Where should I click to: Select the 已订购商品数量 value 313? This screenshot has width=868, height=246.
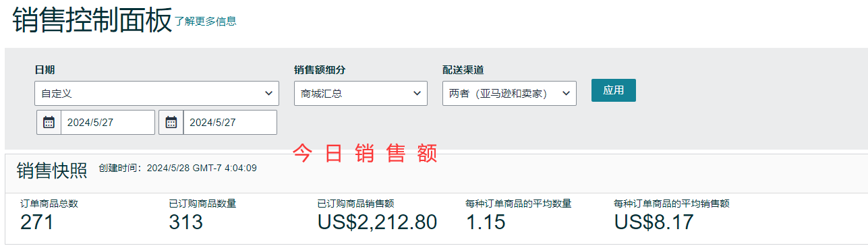click(186, 222)
